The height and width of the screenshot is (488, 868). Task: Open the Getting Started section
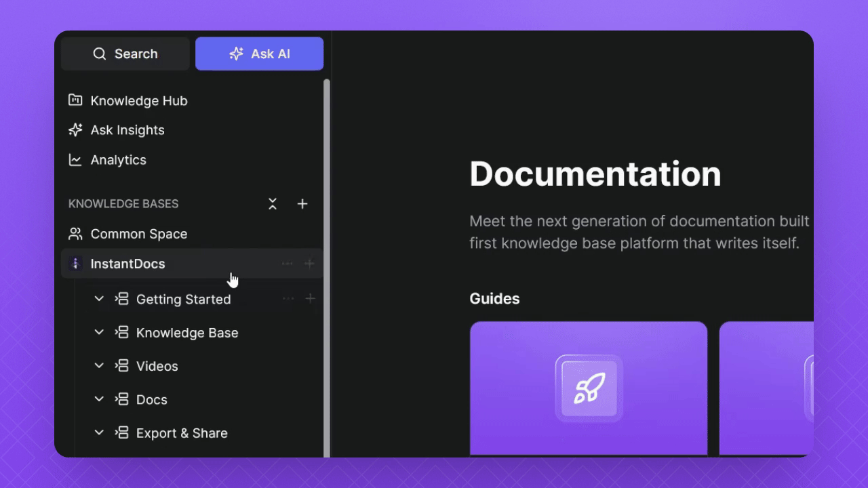click(183, 299)
